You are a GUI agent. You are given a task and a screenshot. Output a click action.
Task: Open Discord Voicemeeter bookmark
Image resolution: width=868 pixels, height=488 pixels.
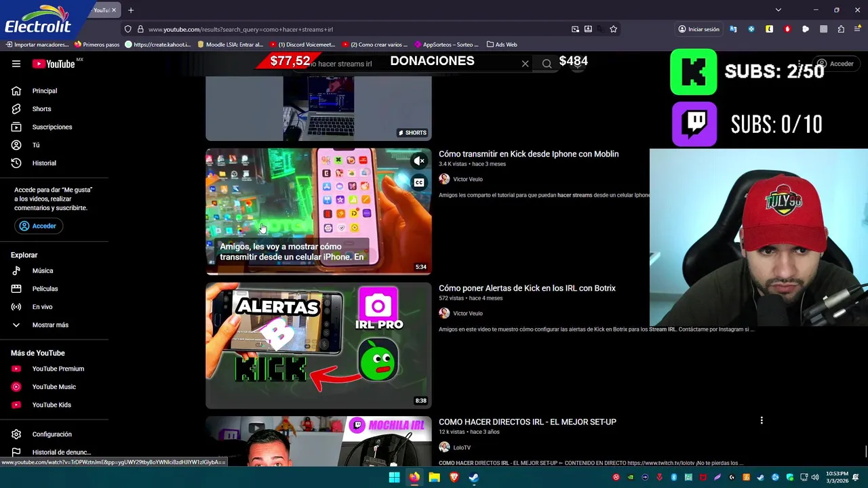(x=302, y=45)
